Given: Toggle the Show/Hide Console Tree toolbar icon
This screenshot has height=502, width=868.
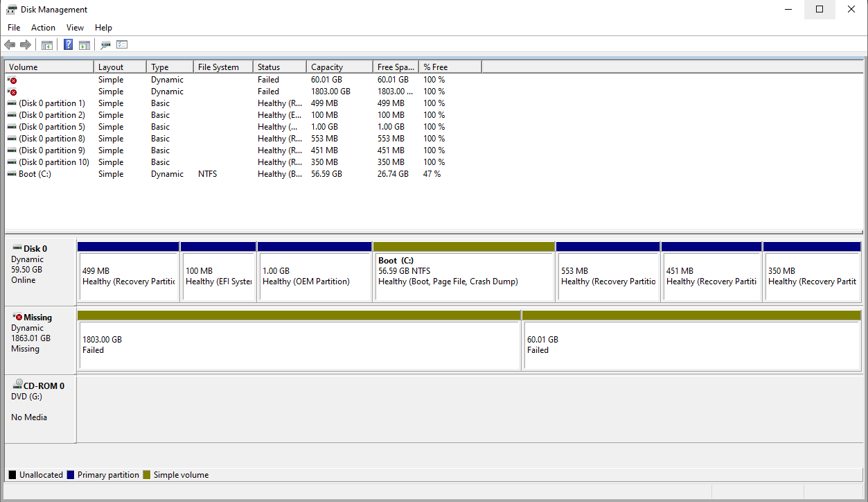Looking at the screenshot, I should point(47,45).
